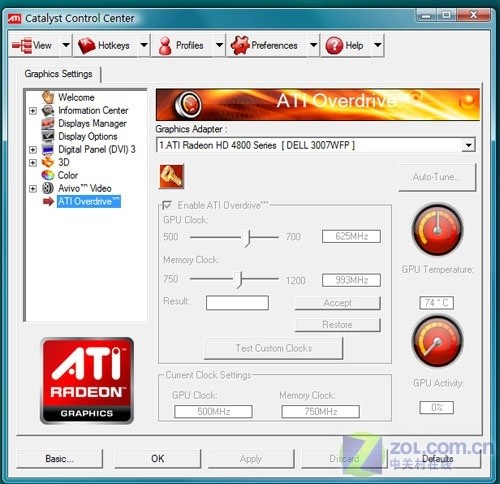Select the Graphics Settings tab

point(58,74)
